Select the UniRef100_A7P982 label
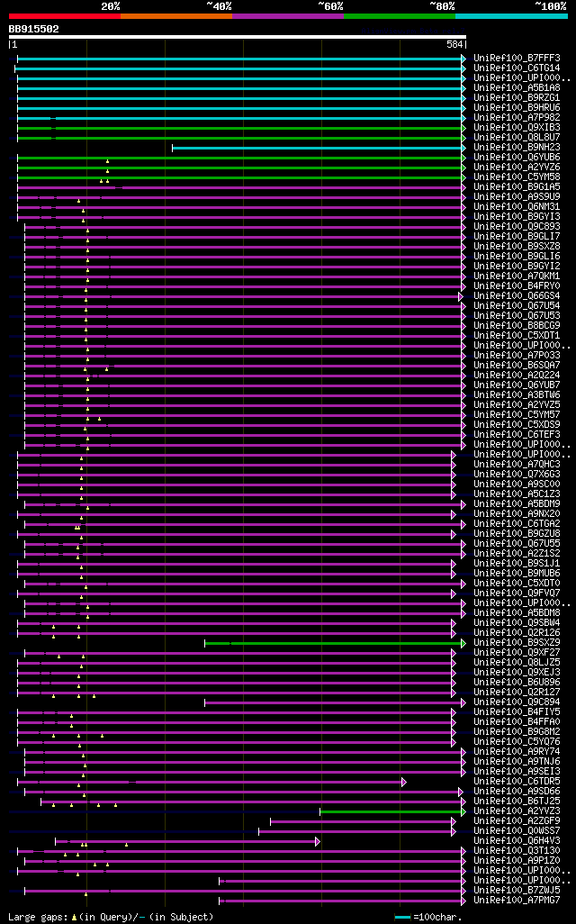The width and height of the screenshot is (576, 924). 517,118
